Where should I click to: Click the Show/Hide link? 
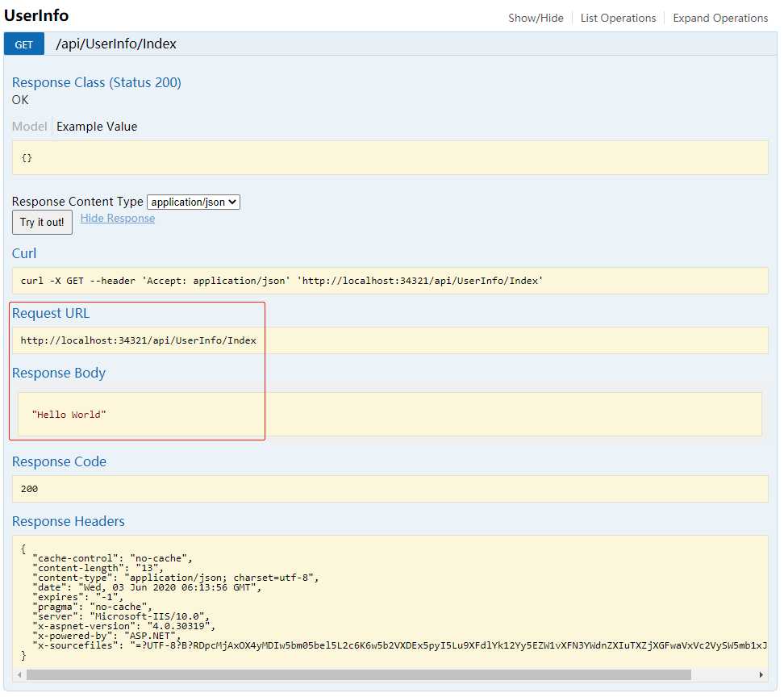click(536, 18)
